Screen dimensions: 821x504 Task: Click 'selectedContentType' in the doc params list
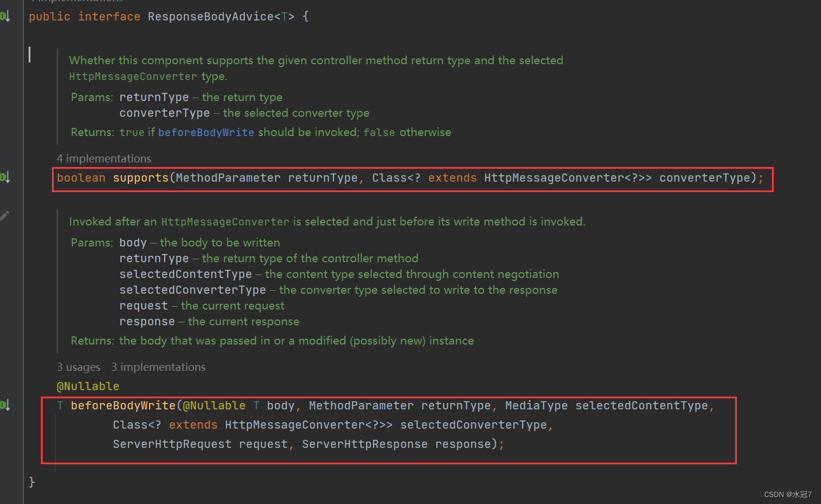[x=186, y=274]
